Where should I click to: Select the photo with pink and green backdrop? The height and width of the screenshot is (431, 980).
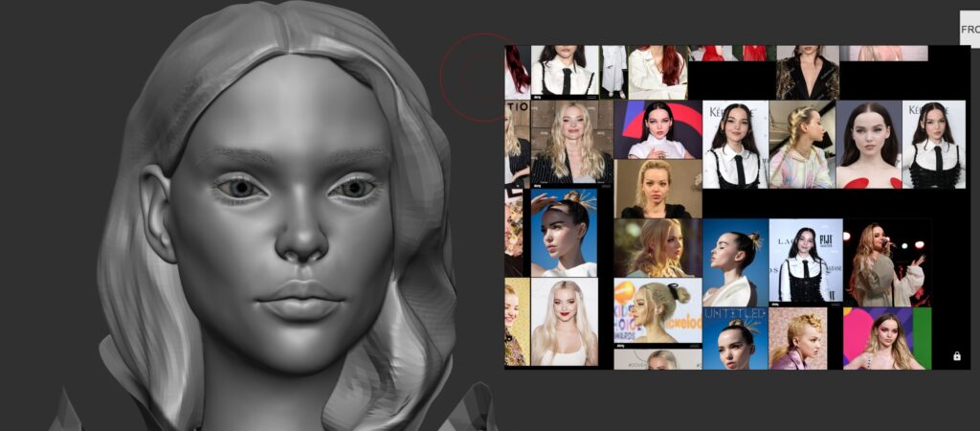886,338
